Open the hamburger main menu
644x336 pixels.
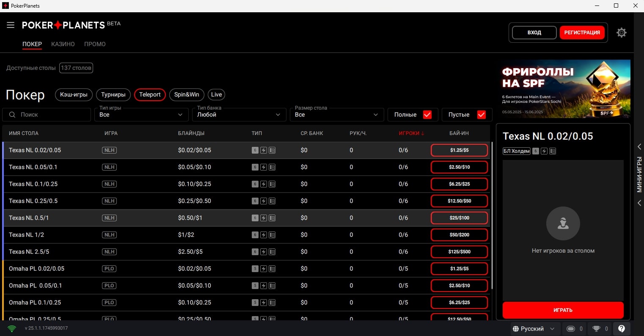coord(11,25)
